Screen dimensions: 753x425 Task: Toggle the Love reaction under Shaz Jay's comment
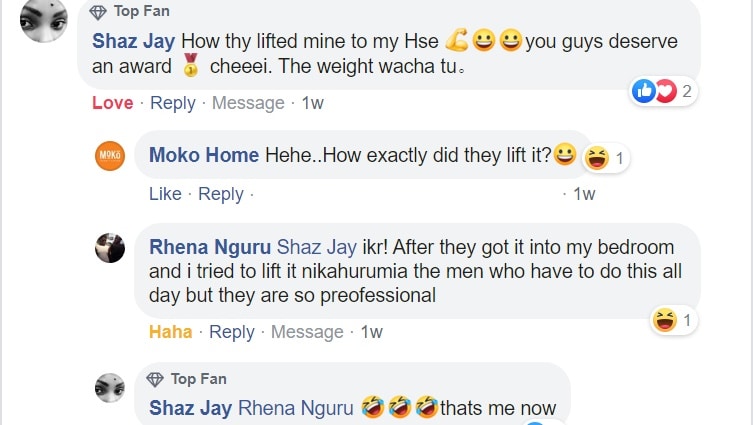click(112, 103)
